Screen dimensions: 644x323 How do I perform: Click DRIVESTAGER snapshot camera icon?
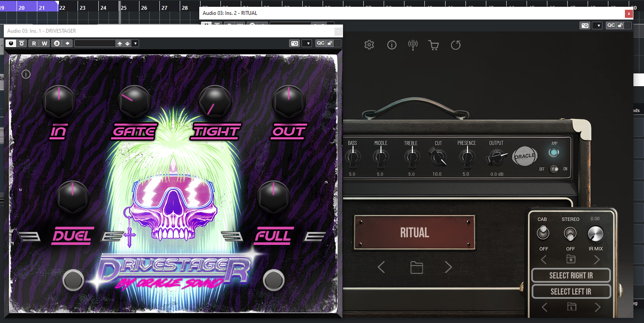coord(295,43)
